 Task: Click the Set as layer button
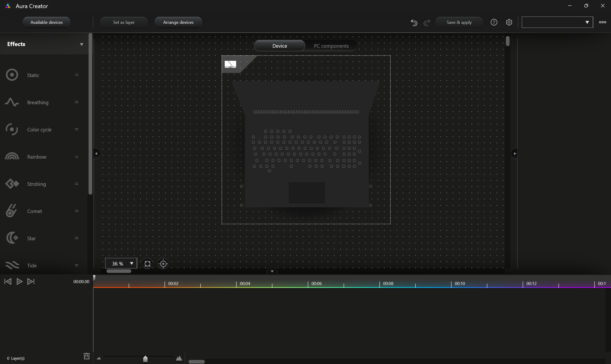click(x=124, y=22)
